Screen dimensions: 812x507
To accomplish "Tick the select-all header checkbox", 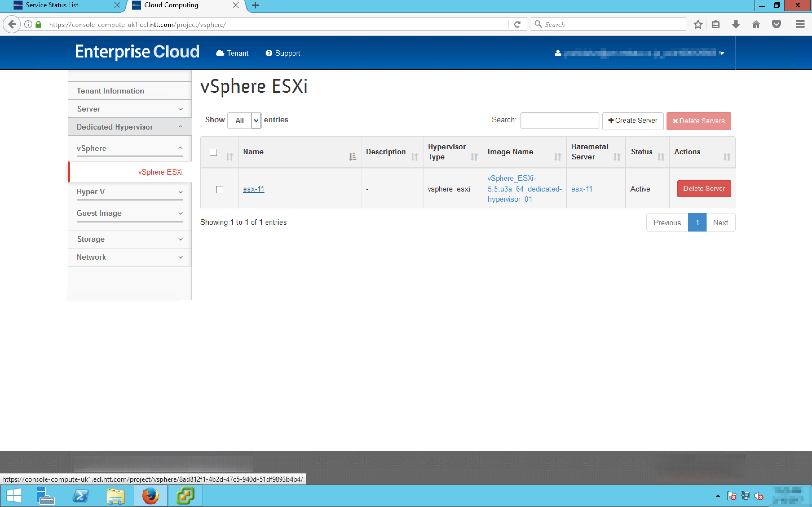I will [213, 152].
